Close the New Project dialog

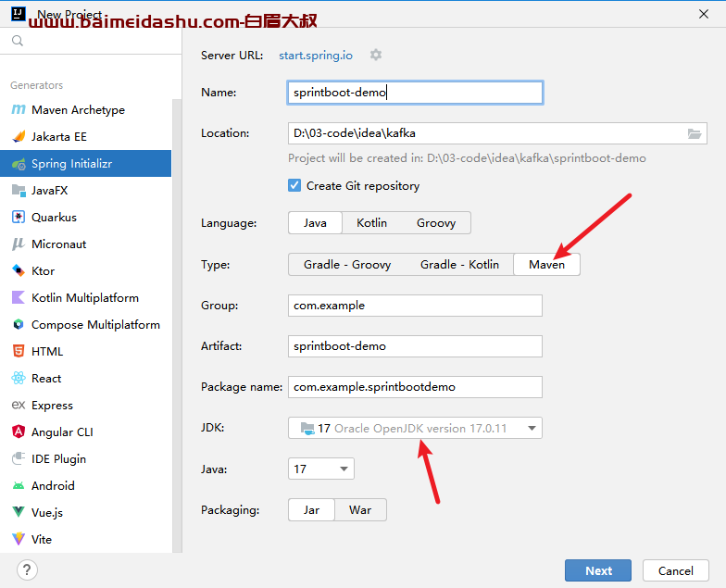[x=704, y=14]
